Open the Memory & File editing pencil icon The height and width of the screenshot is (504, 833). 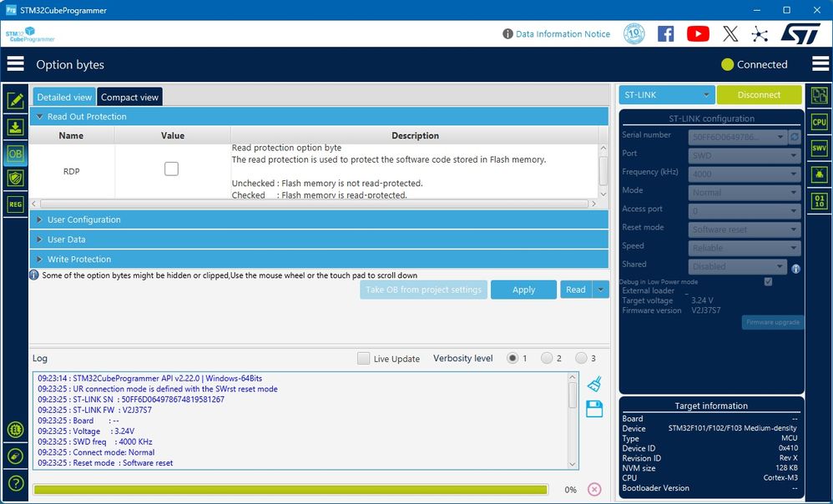point(15,101)
